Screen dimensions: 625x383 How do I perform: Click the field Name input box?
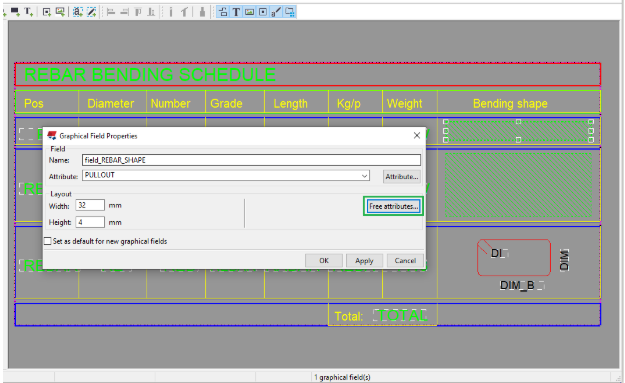[251, 160]
